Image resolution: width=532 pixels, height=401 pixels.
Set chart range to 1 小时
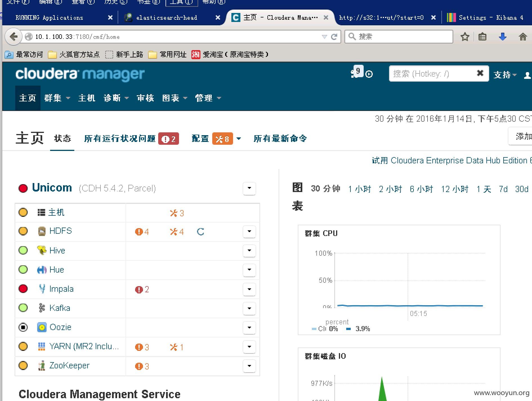click(x=360, y=189)
